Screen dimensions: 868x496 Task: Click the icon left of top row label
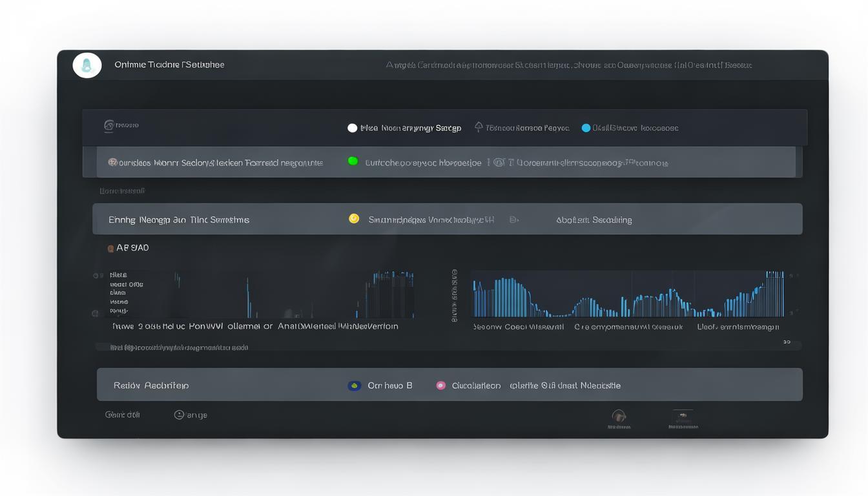pos(109,125)
